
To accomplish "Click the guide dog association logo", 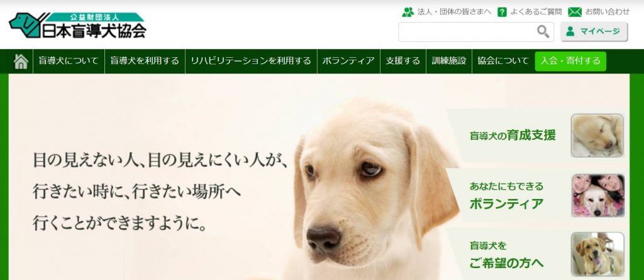I will [x=77, y=25].
